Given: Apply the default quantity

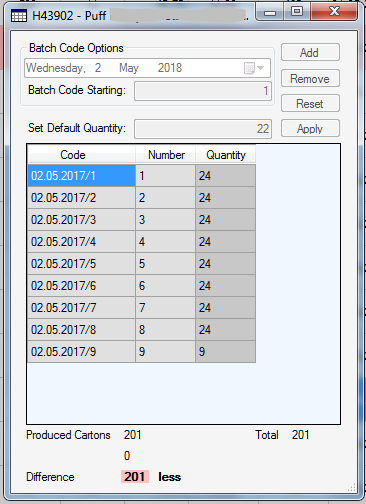Looking at the screenshot, I should pos(310,128).
